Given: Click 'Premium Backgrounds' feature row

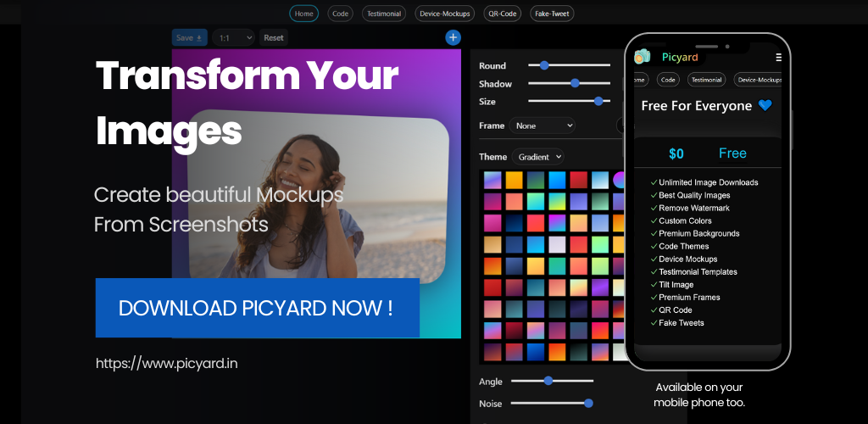Looking at the screenshot, I should [x=695, y=233].
